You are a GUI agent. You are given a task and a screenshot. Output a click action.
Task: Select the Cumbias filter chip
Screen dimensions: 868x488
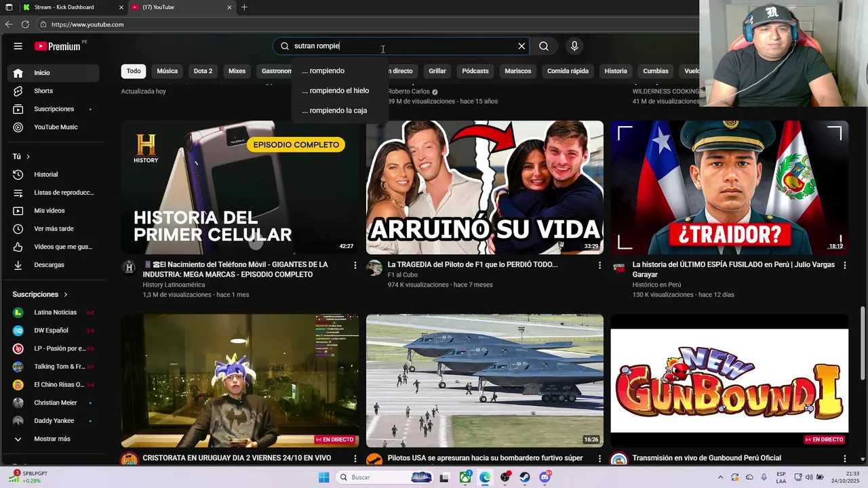656,70
